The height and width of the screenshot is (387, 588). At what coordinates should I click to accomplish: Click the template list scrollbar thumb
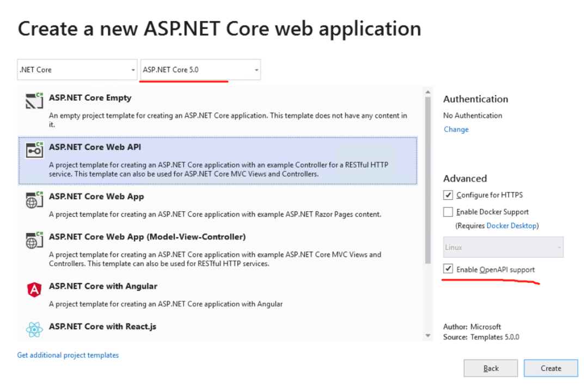(428, 180)
